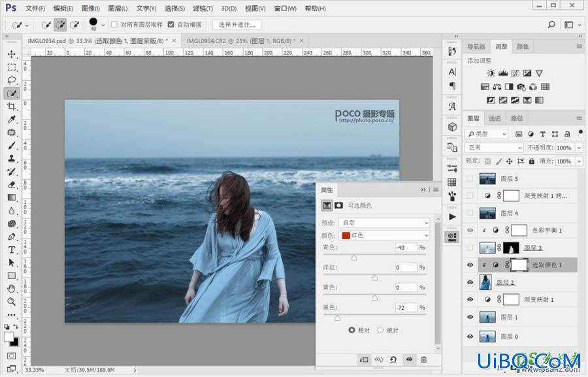This screenshot has width=588, height=377.
Task: Reset adjustment to defaults in Properties
Action: [x=393, y=360]
